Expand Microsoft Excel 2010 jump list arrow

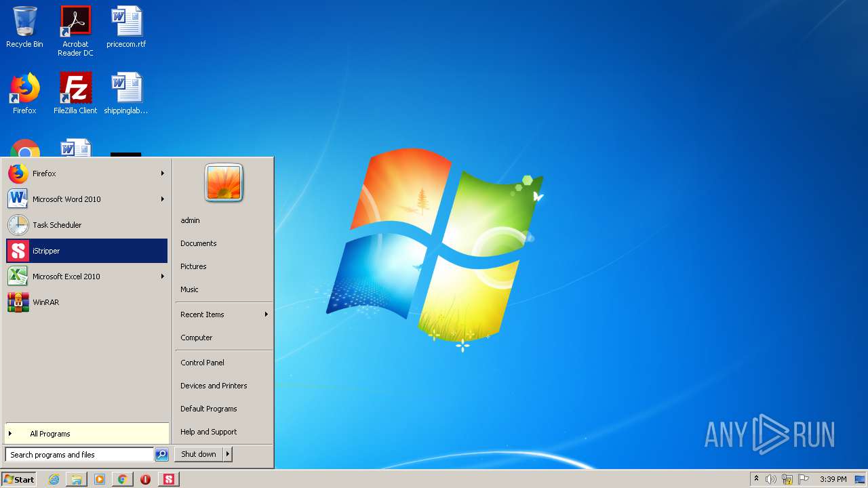tap(162, 277)
